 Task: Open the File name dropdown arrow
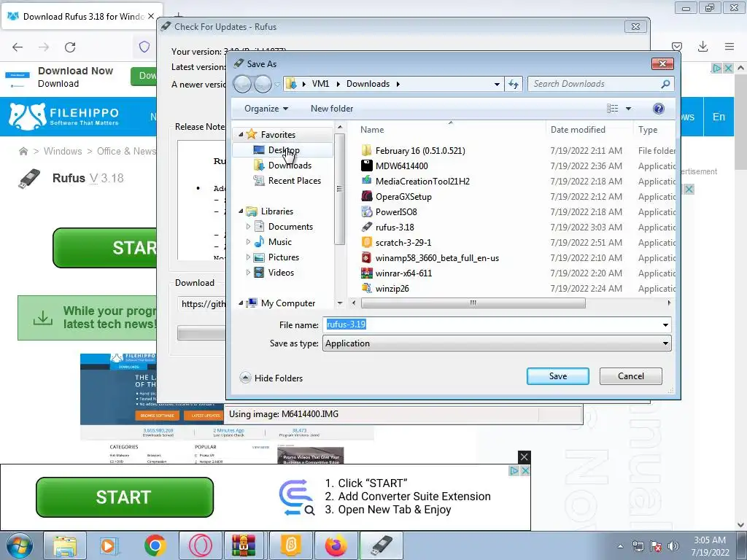coord(665,324)
